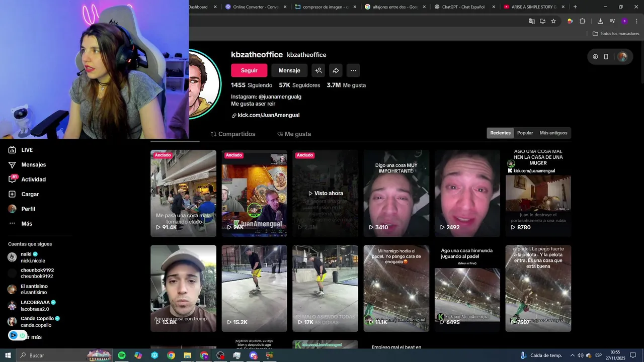Click the install app icon in address bar
This screenshot has height=362, width=644.
coord(542,21)
